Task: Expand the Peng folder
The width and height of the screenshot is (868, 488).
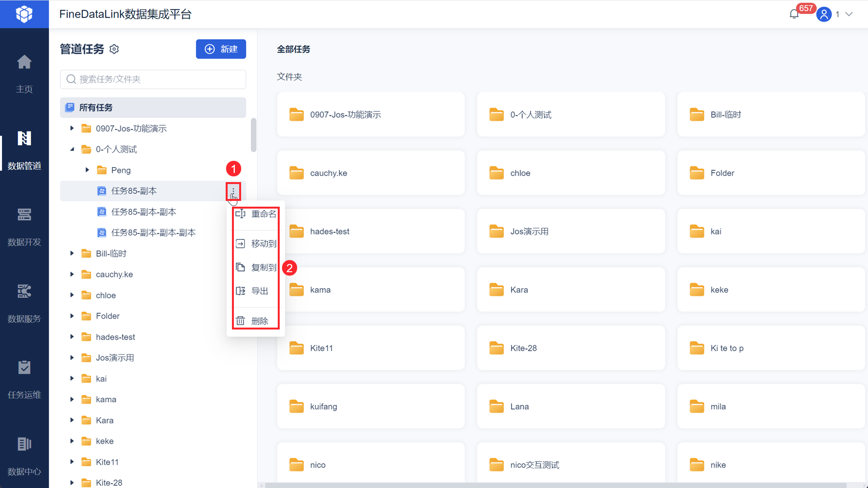Action: (x=87, y=170)
